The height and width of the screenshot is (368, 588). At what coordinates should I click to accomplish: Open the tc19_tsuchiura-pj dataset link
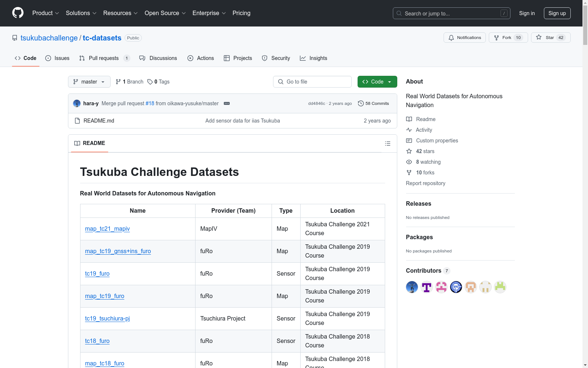point(107,318)
